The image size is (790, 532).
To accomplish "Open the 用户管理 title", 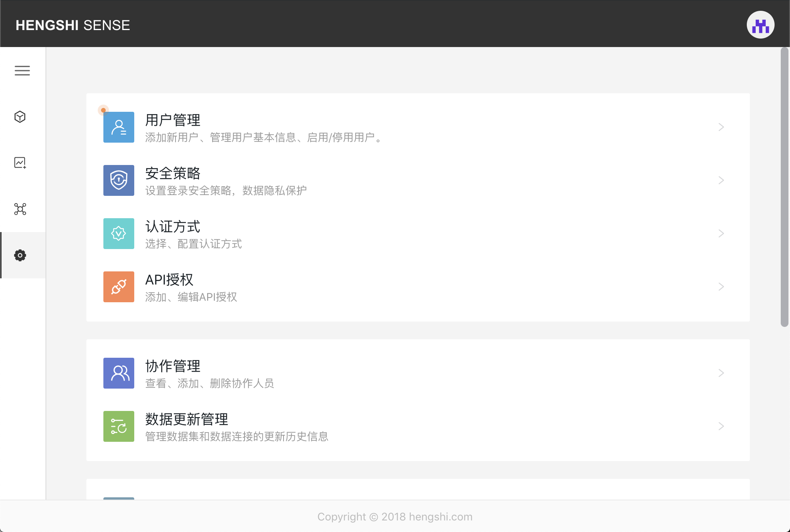I will coord(173,120).
